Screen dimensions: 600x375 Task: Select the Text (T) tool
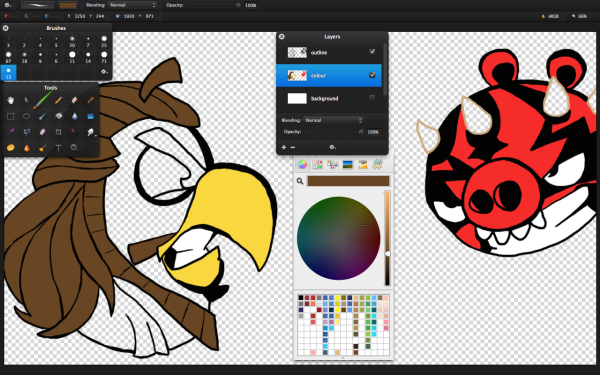59,148
